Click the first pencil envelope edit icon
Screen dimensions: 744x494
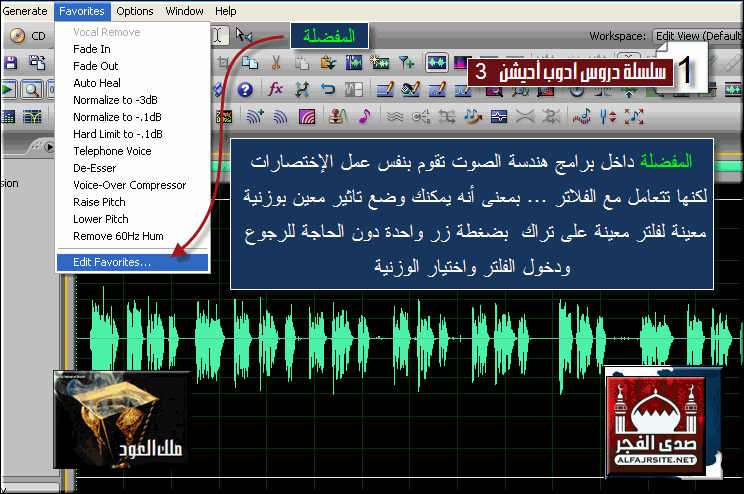[385, 90]
